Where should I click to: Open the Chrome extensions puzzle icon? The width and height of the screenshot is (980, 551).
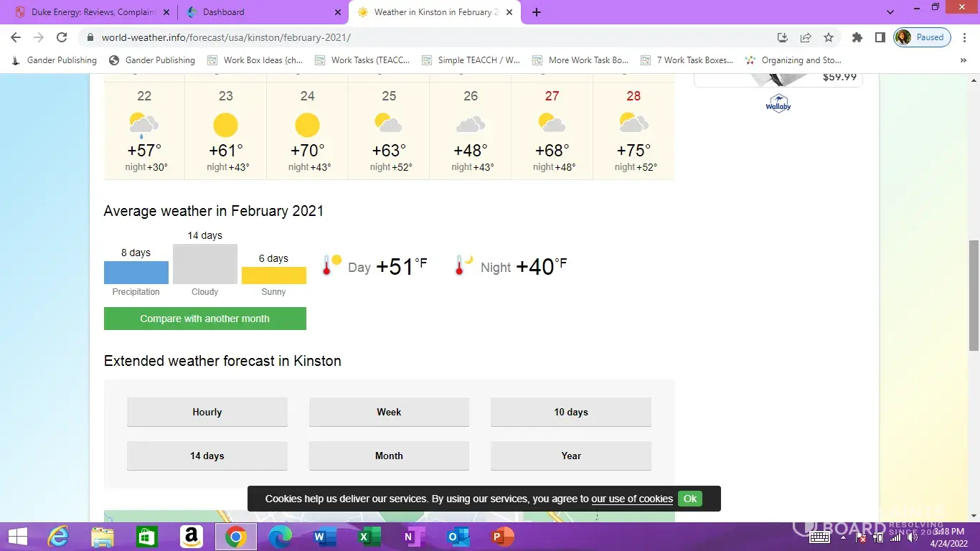pyautogui.click(x=857, y=37)
